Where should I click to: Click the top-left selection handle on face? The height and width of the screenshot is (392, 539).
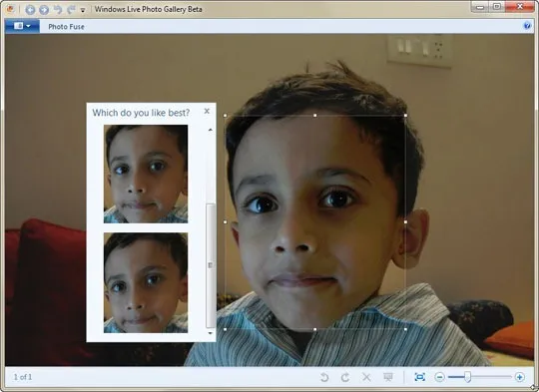coord(226,116)
